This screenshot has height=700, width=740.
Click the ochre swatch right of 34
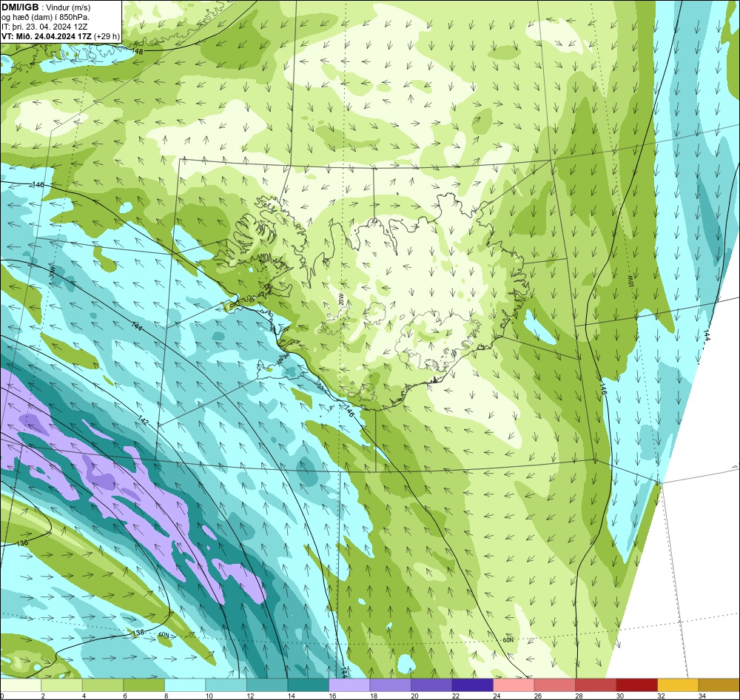pyautogui.click(x=719, y=685)
